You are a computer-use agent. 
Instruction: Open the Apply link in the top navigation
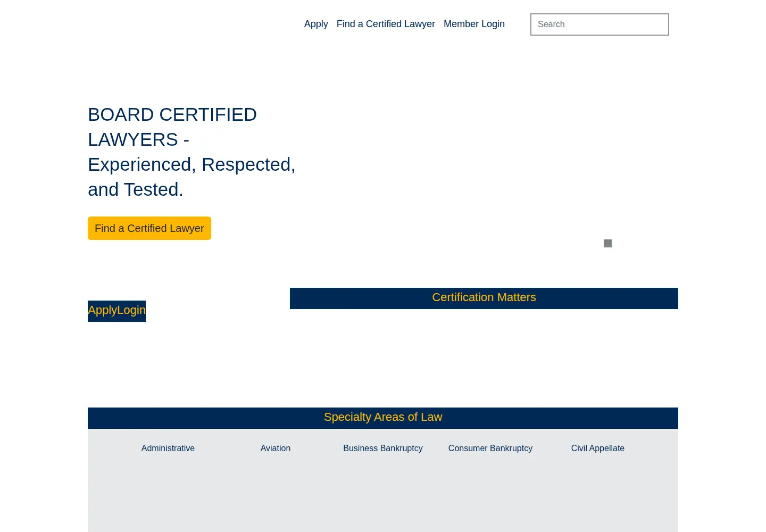point(316,24)
